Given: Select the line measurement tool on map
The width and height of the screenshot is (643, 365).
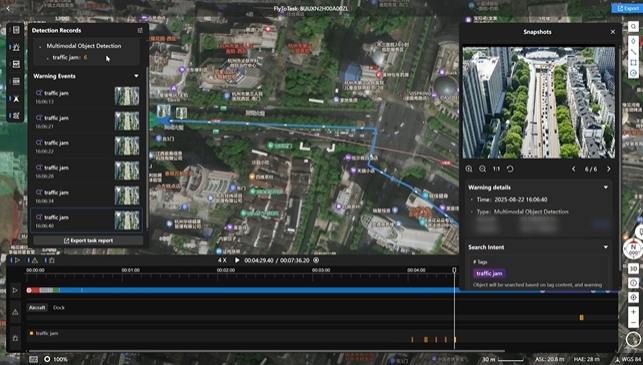Looking at the screenshot, I should [x=633, y=52].
